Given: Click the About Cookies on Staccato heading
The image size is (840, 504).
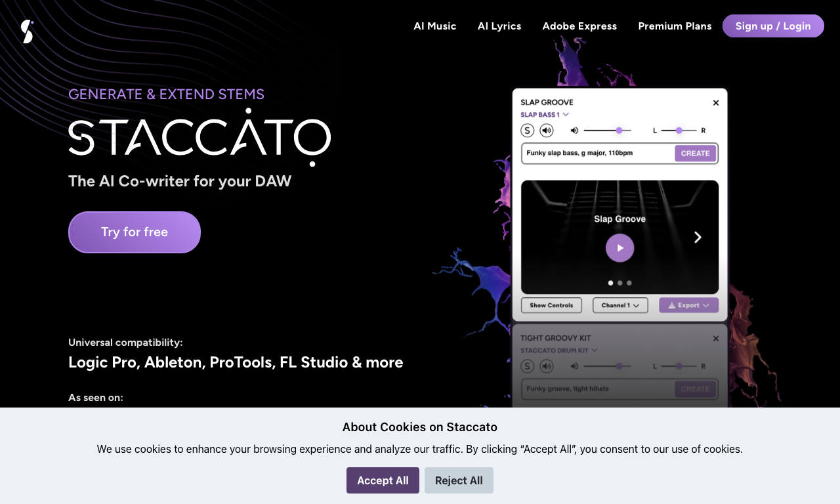Looking at the screenshot, I should pos(420,427).
